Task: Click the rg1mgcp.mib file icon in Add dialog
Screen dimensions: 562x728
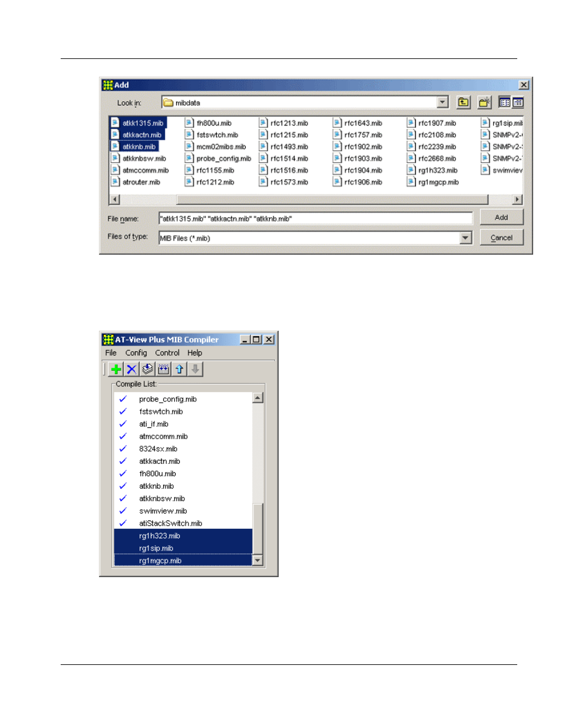Action: pyautogui.click(x=411, y=182)
